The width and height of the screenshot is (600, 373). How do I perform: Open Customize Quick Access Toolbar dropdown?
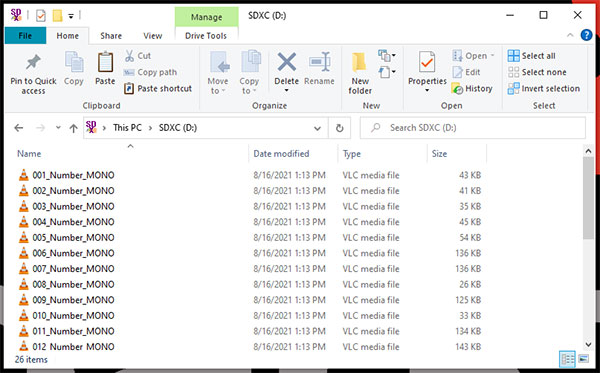click(71, 16)
